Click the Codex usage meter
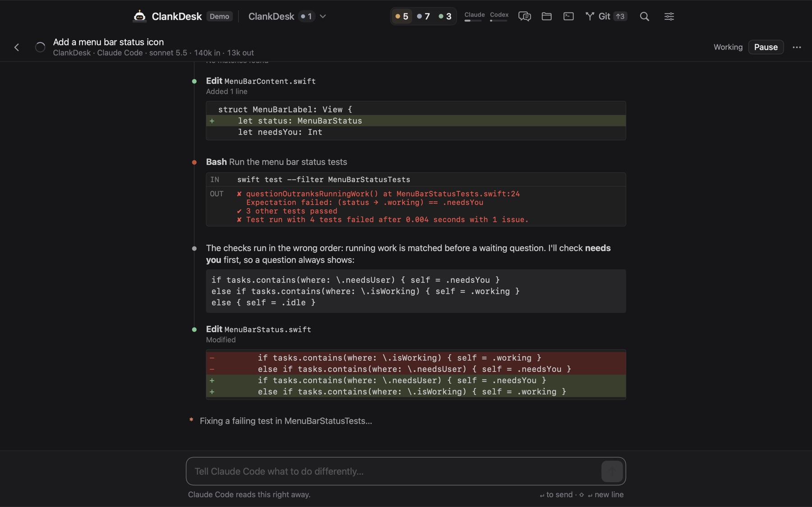 (x=499, y=16)
